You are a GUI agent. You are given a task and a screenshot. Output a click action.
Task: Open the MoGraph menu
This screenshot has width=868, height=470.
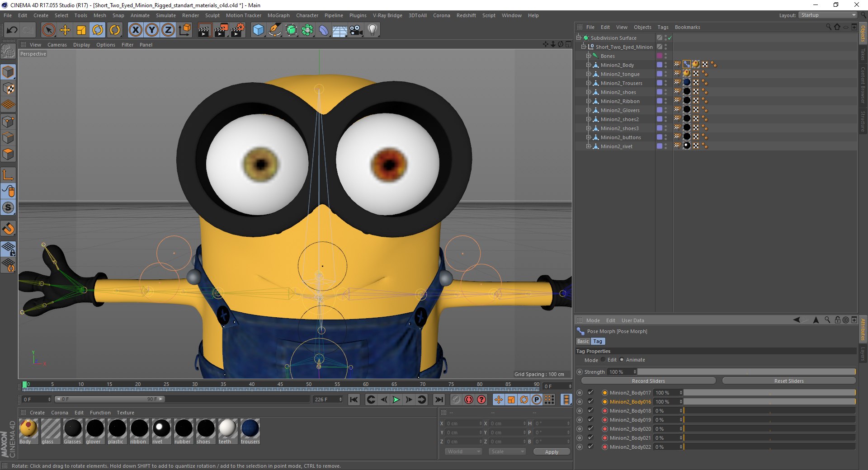[278, 15]
